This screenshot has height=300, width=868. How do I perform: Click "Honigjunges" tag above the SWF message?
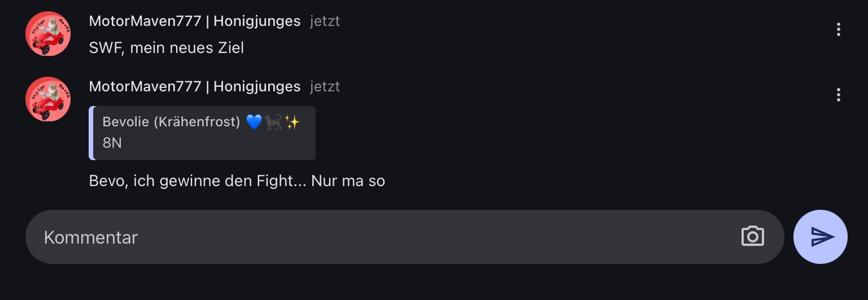257,21
